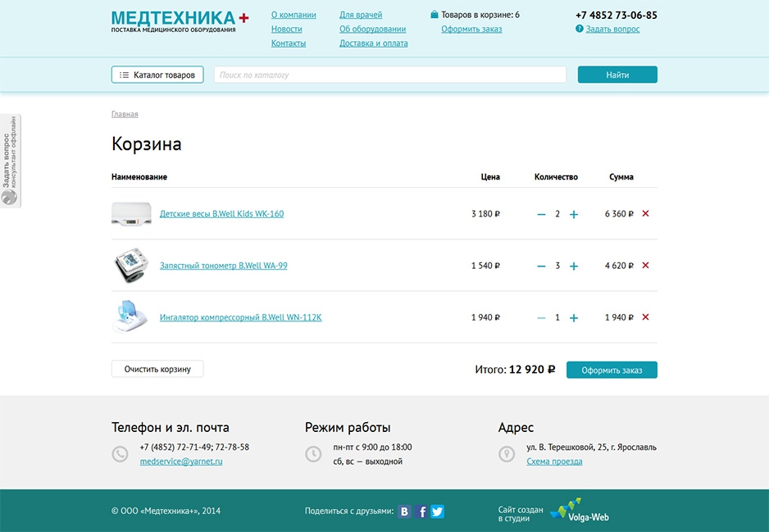Image resolution: width=769 pixels, height=532 pixels.
Task: Go to the Новости section
Action: click(x=286, y=29)
